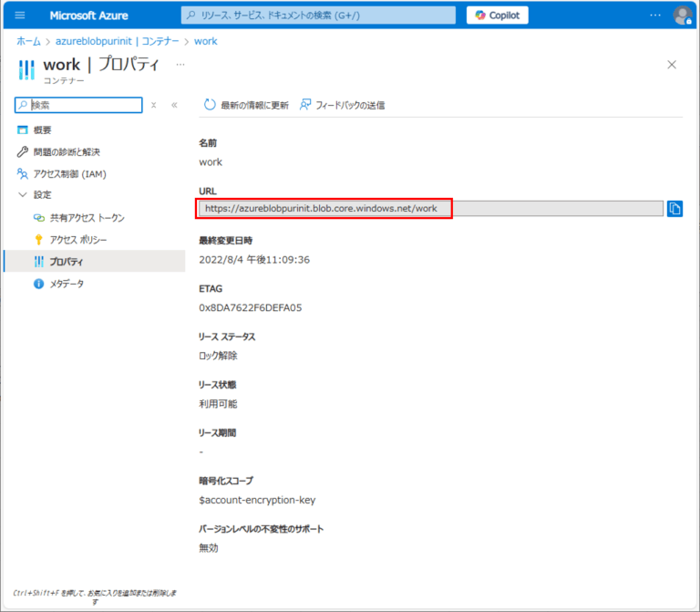Refresh with 最新の情報に更新

pos(246,105)
